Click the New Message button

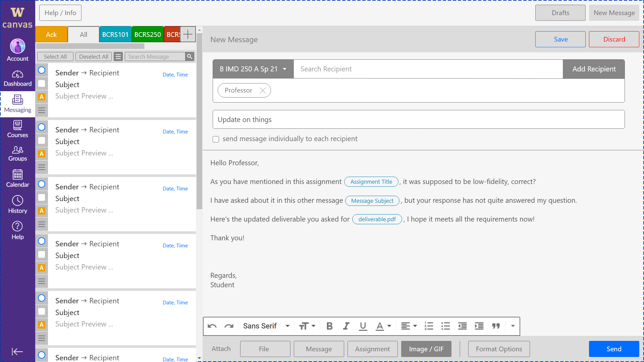614,13
